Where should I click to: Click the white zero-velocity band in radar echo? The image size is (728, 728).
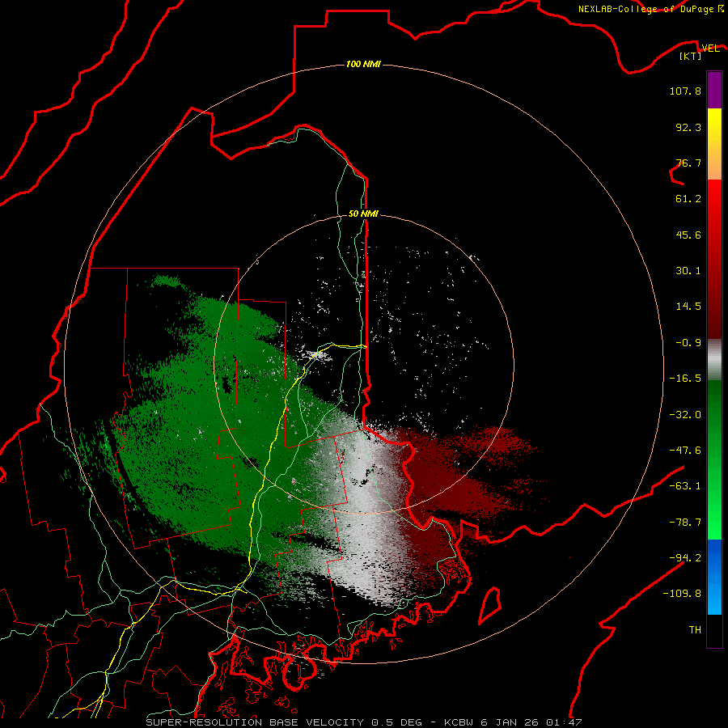(x=366, y=515)
